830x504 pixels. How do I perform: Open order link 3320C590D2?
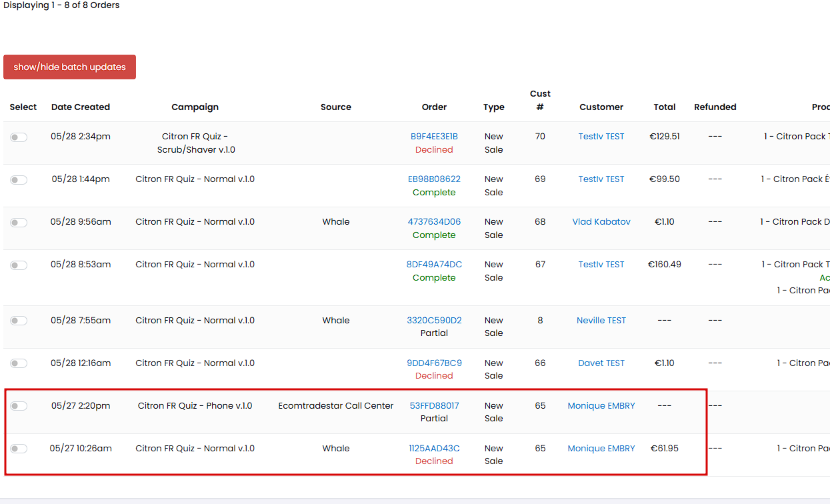pos(434,320)
